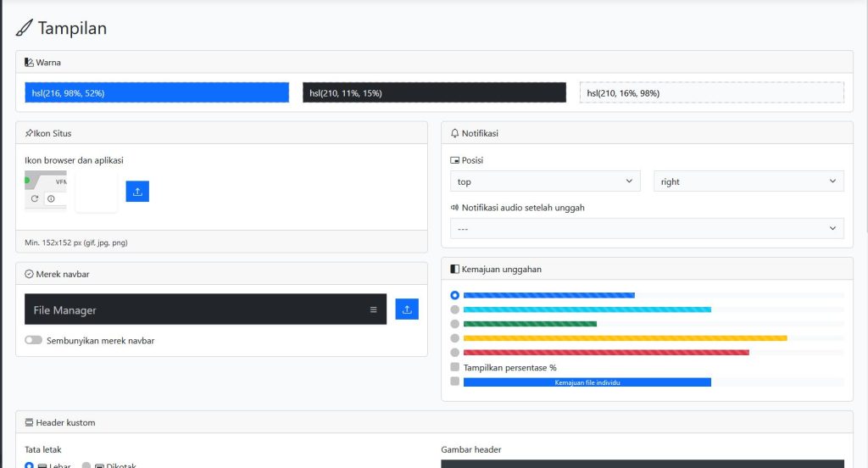The width and height of the screenshot is (868, 468).
Task: Click the speaker icon beside Notifikasi audio
Action: [454, 207]
